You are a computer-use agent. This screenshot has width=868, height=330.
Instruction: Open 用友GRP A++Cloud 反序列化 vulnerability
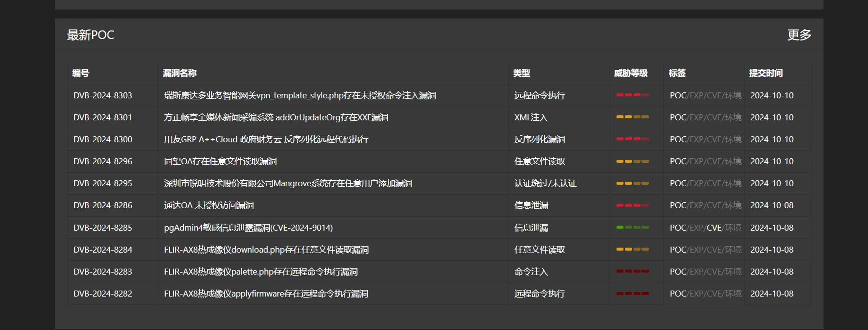[x=266, y=139]
